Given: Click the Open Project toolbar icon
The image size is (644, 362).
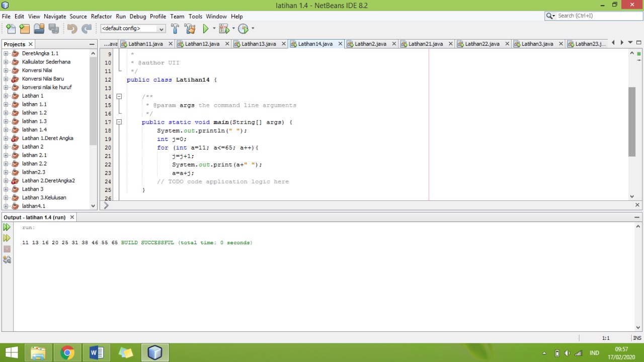Looking at the screenshot, I should [39, 29].
